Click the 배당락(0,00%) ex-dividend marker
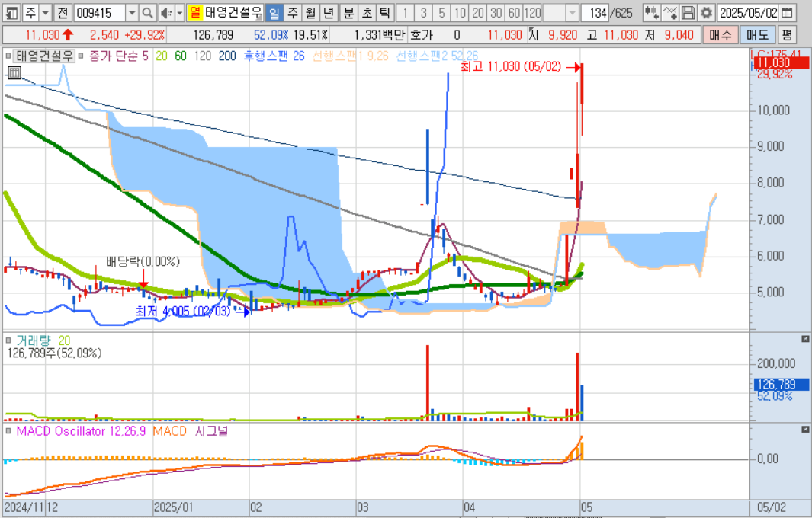This screenshot has width=812, height=518. (143, 261)
